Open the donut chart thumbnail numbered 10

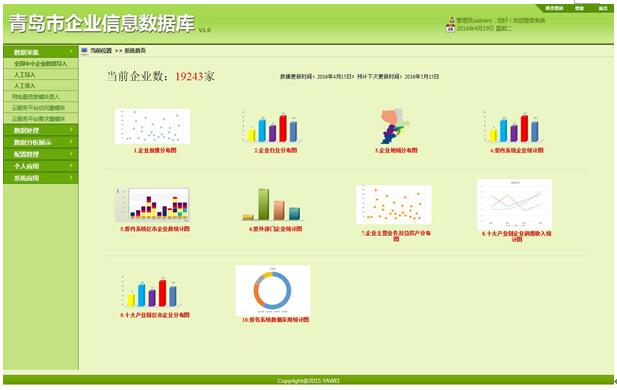[273, 290]
